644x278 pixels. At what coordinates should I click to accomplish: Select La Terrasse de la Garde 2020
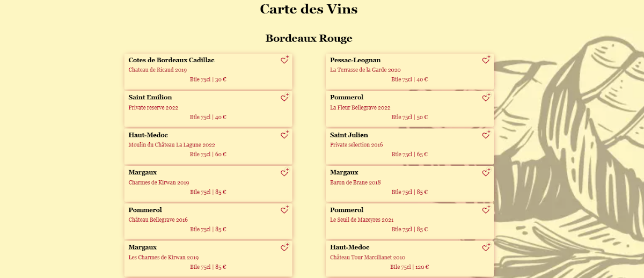[365, 70]
